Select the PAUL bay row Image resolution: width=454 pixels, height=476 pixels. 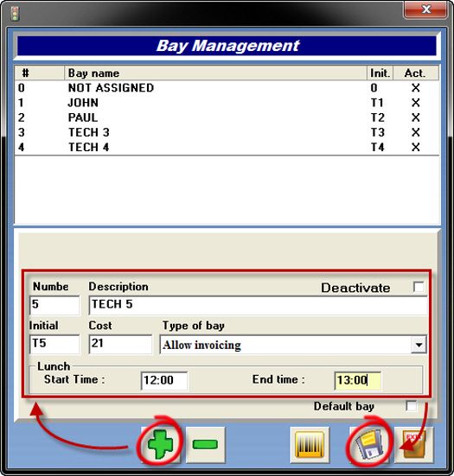tap(227, 117)
